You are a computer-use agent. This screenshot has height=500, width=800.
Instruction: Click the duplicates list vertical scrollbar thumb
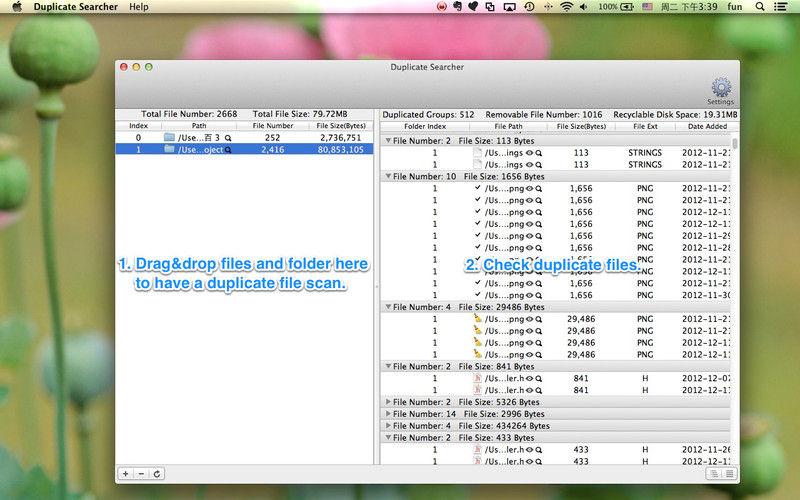pos(735,143)
